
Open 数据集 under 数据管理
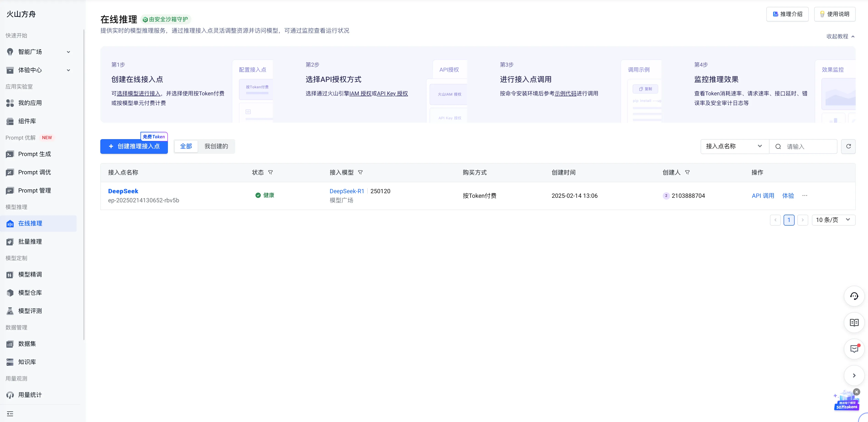27,344
